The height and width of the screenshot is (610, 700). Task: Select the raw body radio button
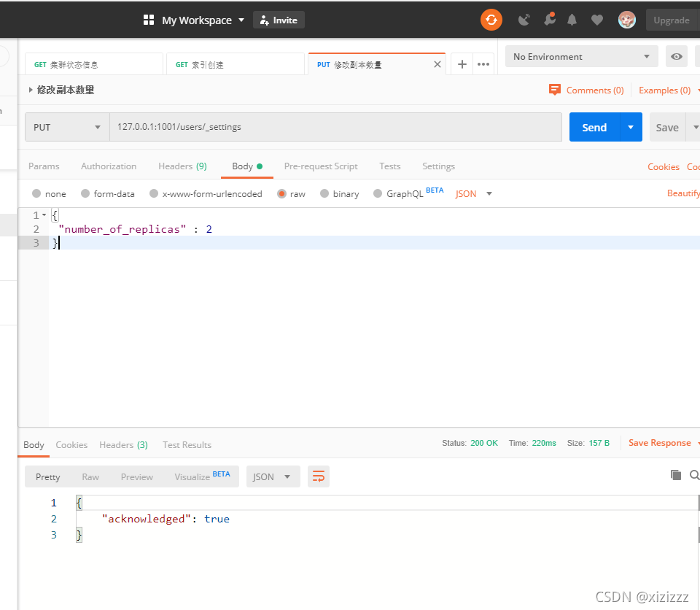coord(281,193)
